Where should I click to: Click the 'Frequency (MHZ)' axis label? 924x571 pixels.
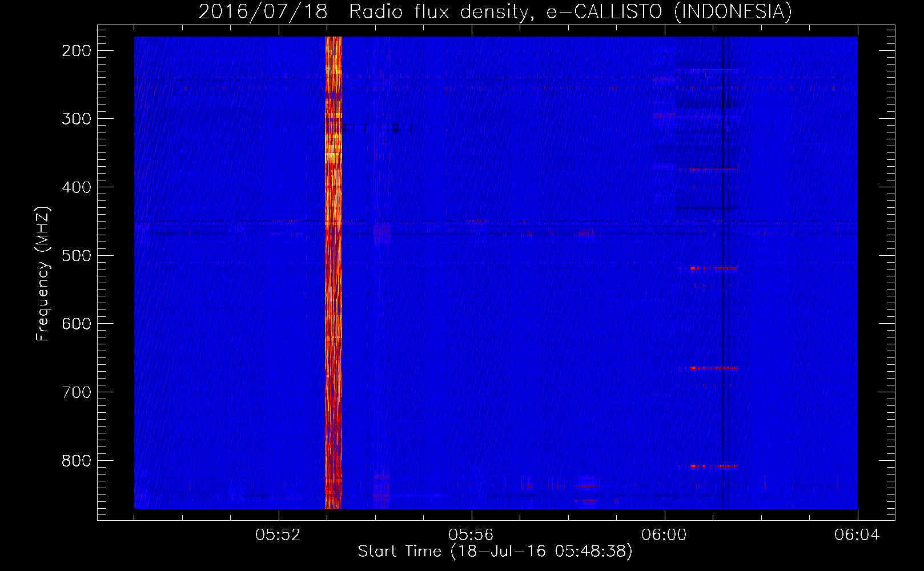(43, 274)
